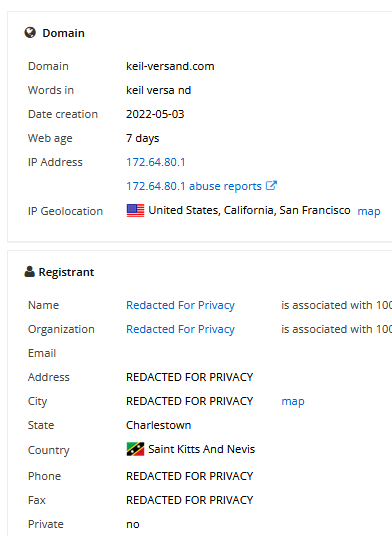Select United States, California, San Francisco text

coord(249,210)
